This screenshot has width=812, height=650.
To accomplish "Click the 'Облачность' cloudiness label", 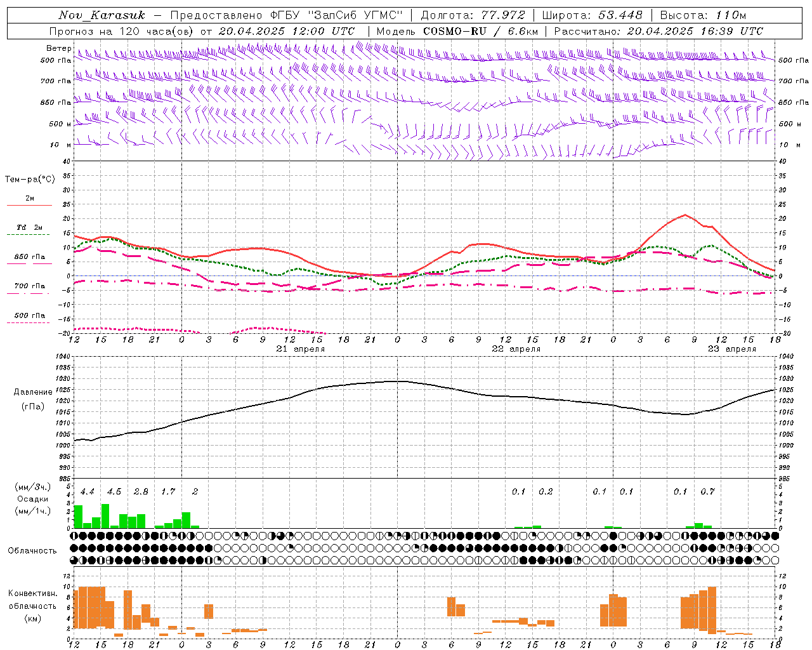I will coord(32,551).
